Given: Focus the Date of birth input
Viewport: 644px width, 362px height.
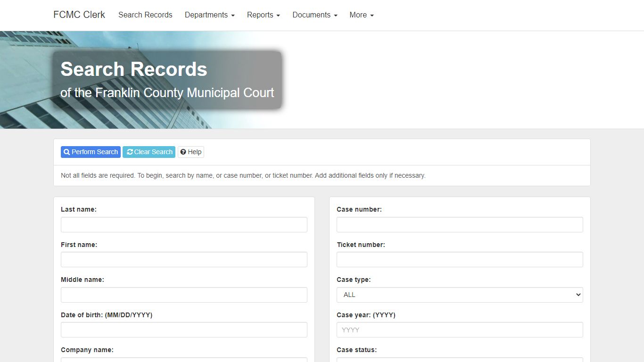Looking at the screenshot, I should coord(184,330).
